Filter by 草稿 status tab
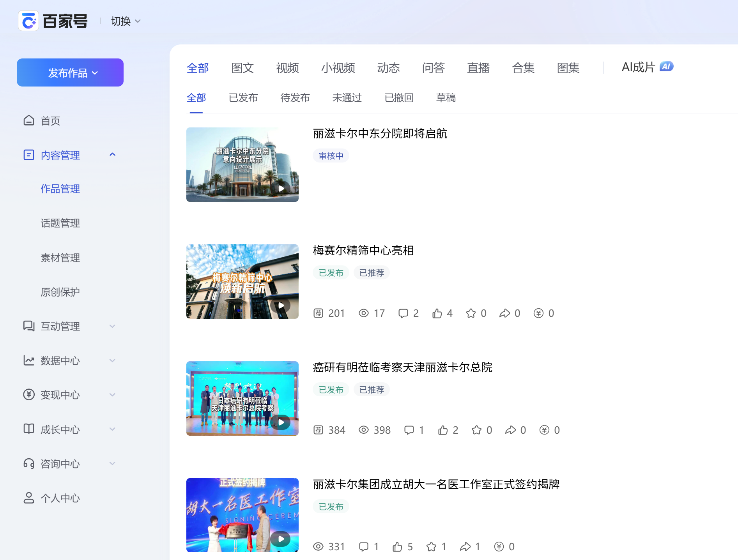This screenshot has height=560, width=738. [x=446, y=97]
